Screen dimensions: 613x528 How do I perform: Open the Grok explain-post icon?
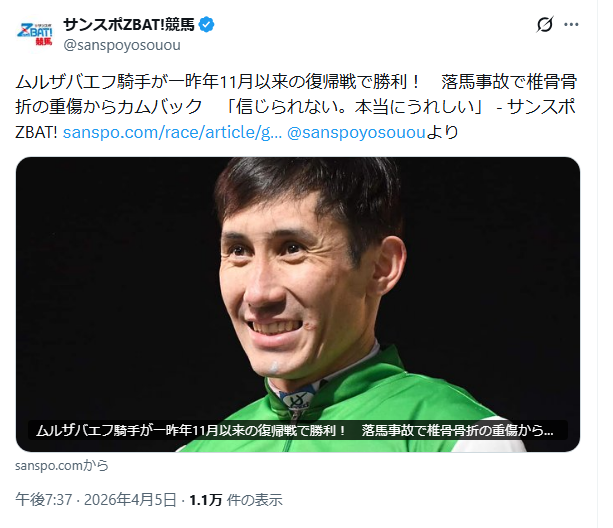click(x=545, y=25)
